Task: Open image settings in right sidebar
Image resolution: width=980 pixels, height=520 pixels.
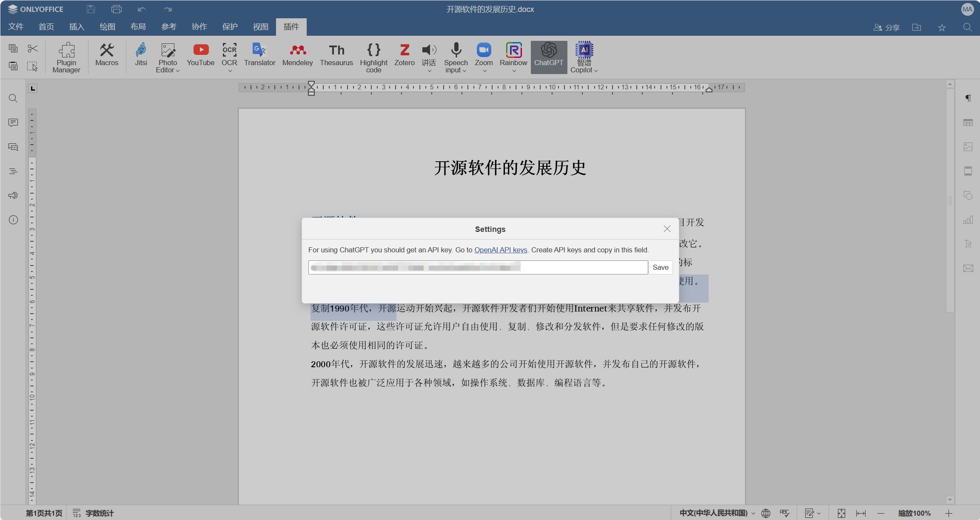Action: 968,147
